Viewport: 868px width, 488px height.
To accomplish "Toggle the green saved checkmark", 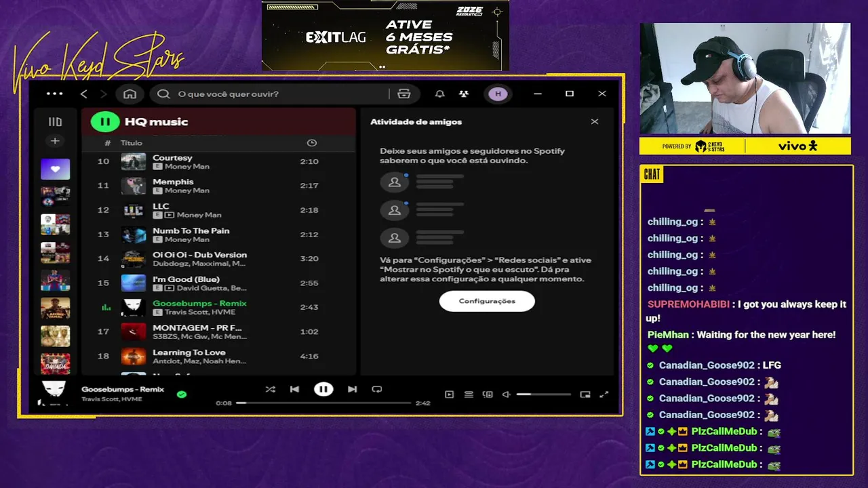I will click(182, 394).
